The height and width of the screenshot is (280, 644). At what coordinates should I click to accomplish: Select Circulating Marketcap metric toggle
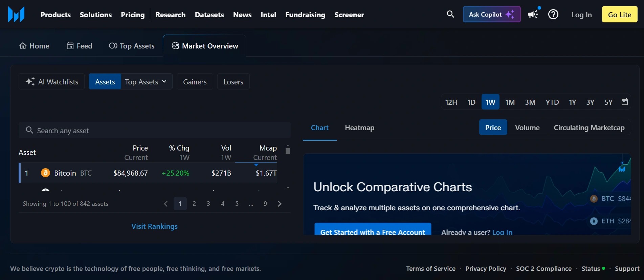(589, 128)
